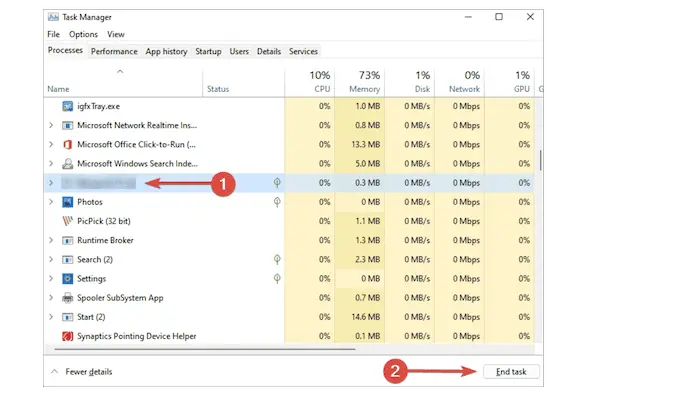Sort by the Disk column header
This screenshot has height=395, width=700.
tap(410, 82)
